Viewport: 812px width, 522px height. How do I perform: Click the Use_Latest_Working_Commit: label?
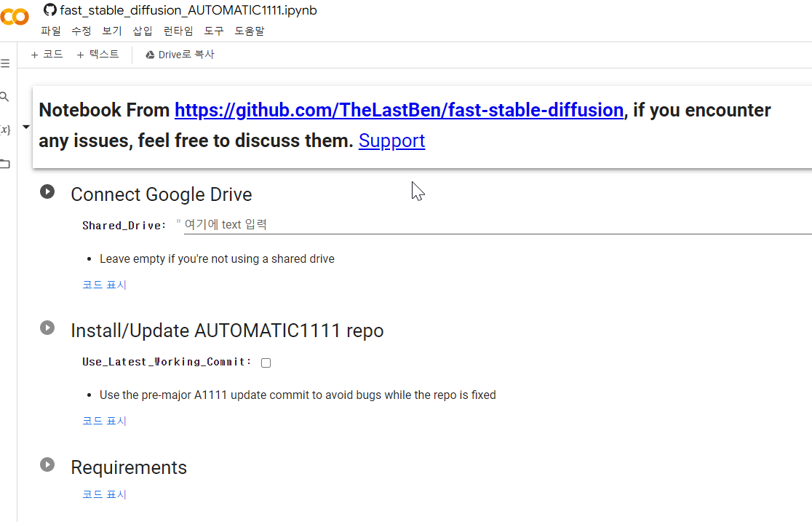pyautogui.click(x=167, y=362)
